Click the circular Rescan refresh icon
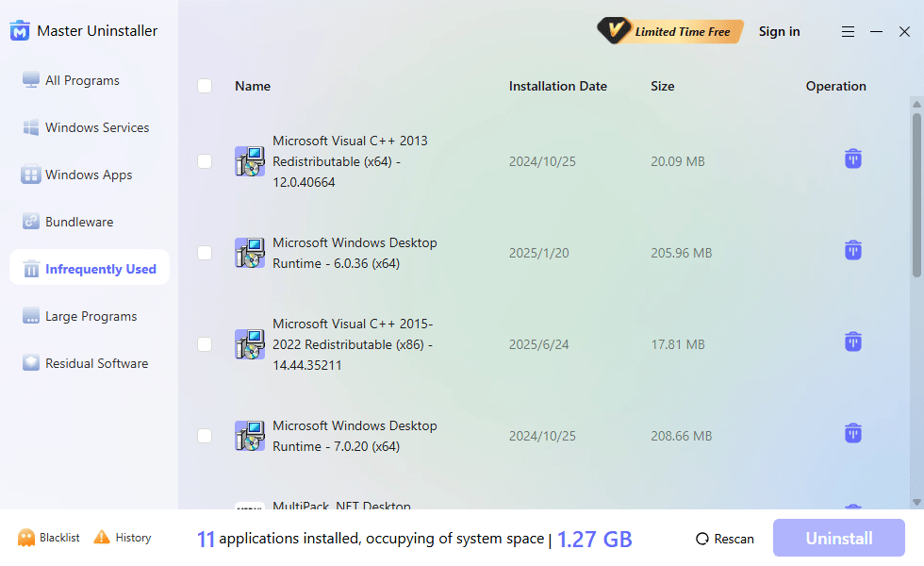The width and height of the screenshot is (924, 566). (x=701, y=539)
